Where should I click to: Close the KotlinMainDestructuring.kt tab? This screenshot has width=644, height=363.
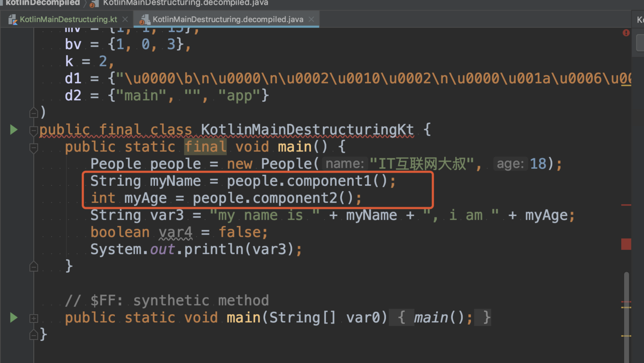point(125,20)
